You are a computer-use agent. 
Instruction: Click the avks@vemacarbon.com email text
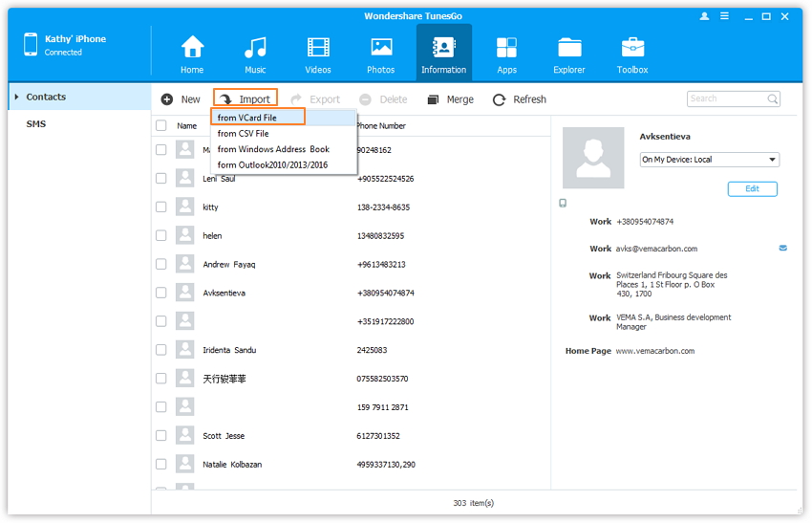656,249
